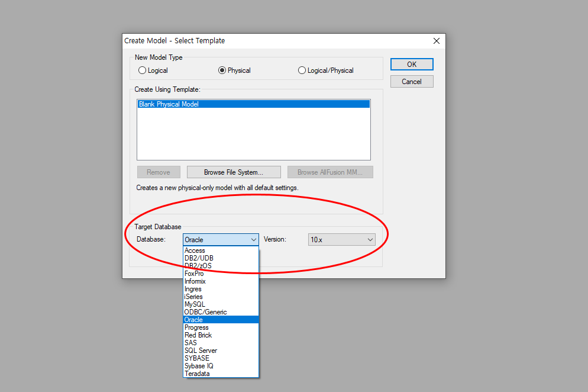Click the Cancel button

pyautogui.click(x=412, y=82)
